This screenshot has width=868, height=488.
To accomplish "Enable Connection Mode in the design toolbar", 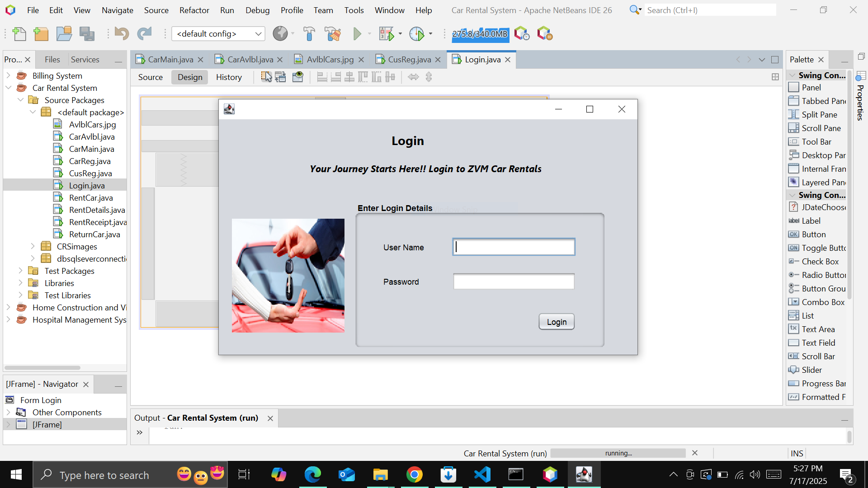I will (281, 77).
